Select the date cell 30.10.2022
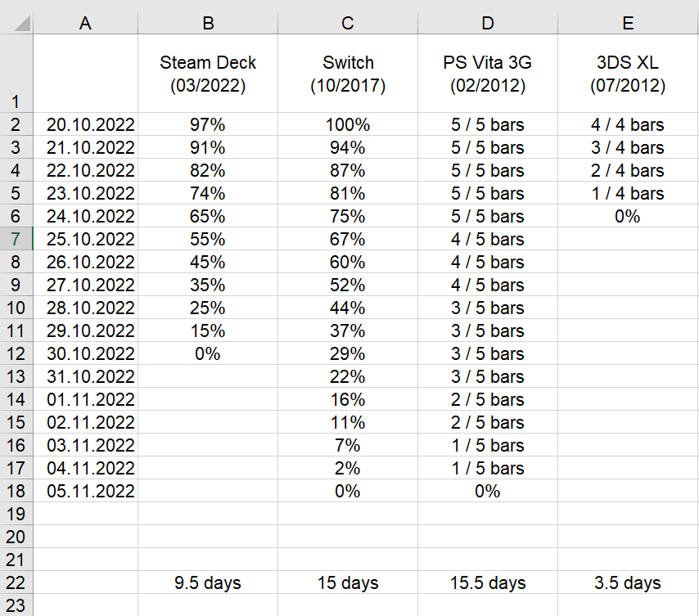 click(x=86, y=353)
